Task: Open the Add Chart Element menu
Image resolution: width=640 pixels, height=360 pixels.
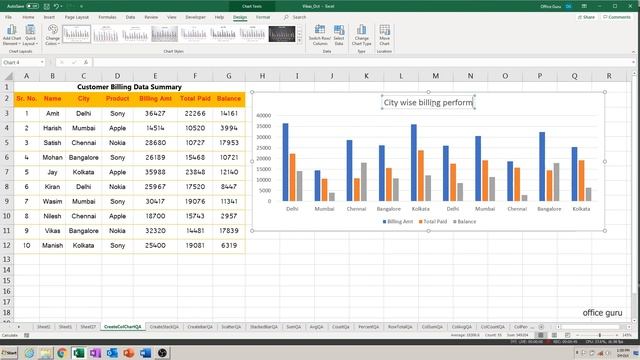Action: click(x=11, y=35)
